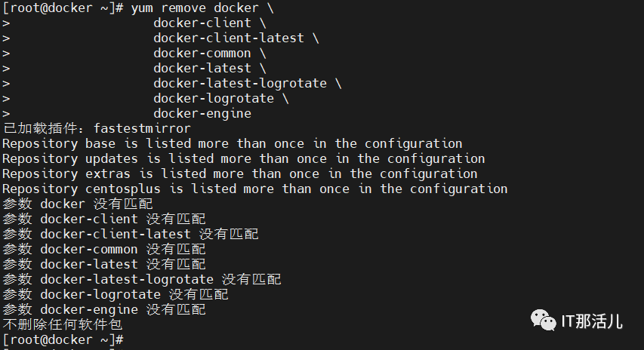
Task: Click the bottom shell prompt to focus input
Action: (x=63, y=341)
